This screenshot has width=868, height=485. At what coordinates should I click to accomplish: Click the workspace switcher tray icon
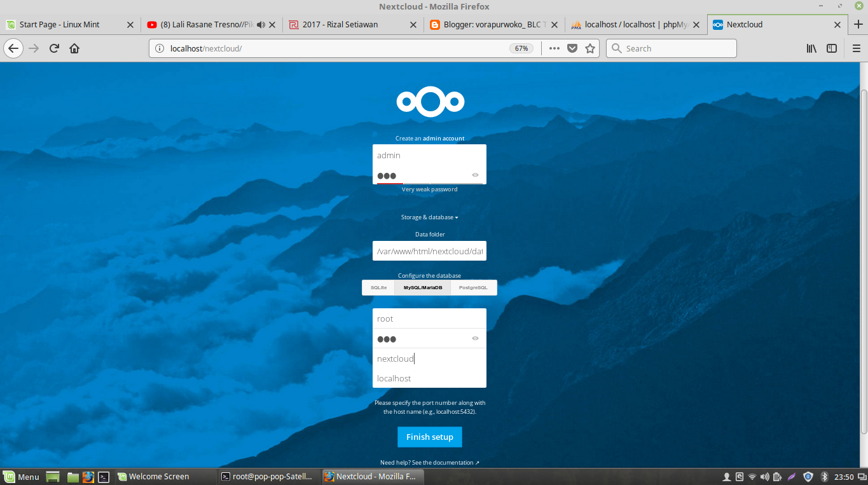click(x=862, y=477)
